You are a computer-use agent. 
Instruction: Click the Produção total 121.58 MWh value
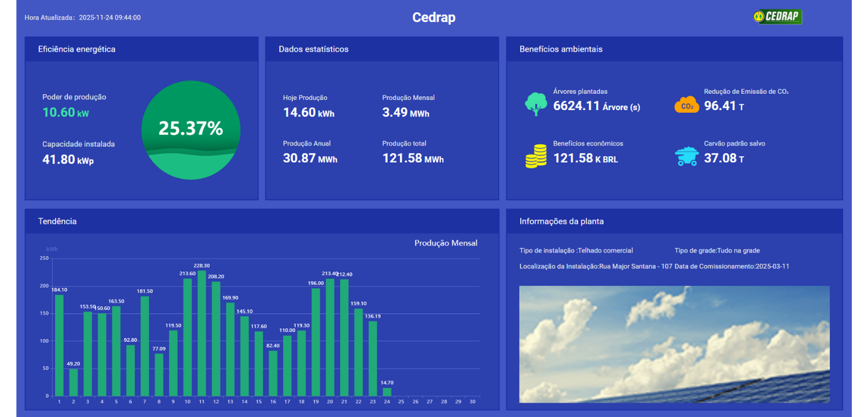pyautogui.click(x=413, y=158)
